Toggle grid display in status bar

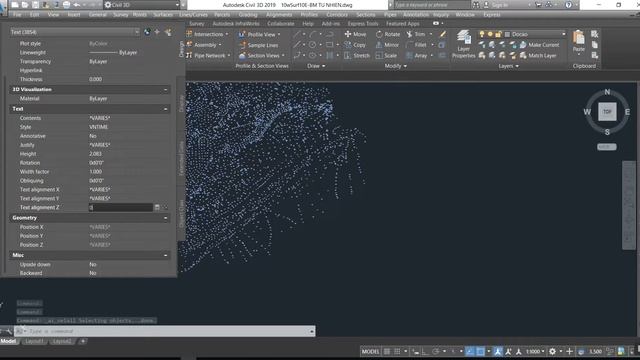click(x=387, y=351)
